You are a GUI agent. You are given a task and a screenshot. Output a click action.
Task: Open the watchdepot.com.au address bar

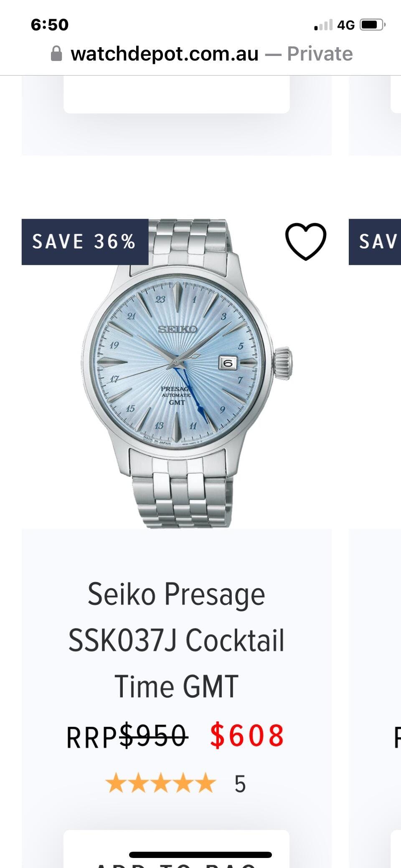click(x=201, y=54)
